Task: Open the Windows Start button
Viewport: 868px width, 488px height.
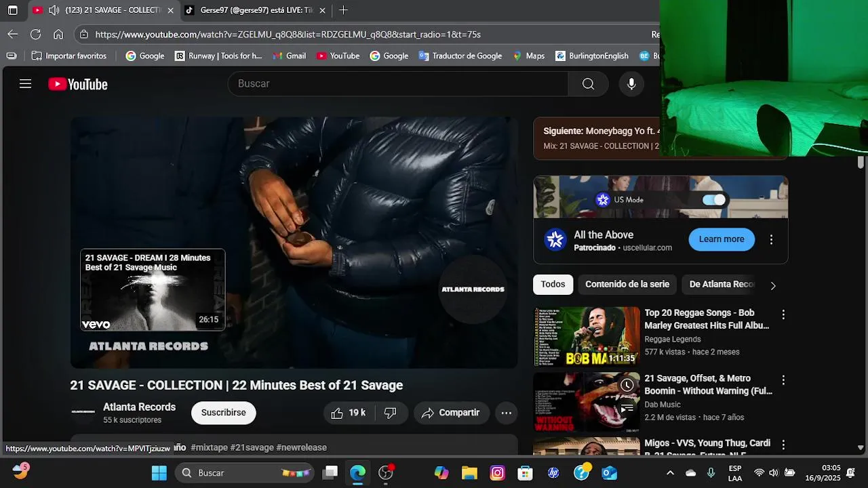Action: tap(159, 472)
